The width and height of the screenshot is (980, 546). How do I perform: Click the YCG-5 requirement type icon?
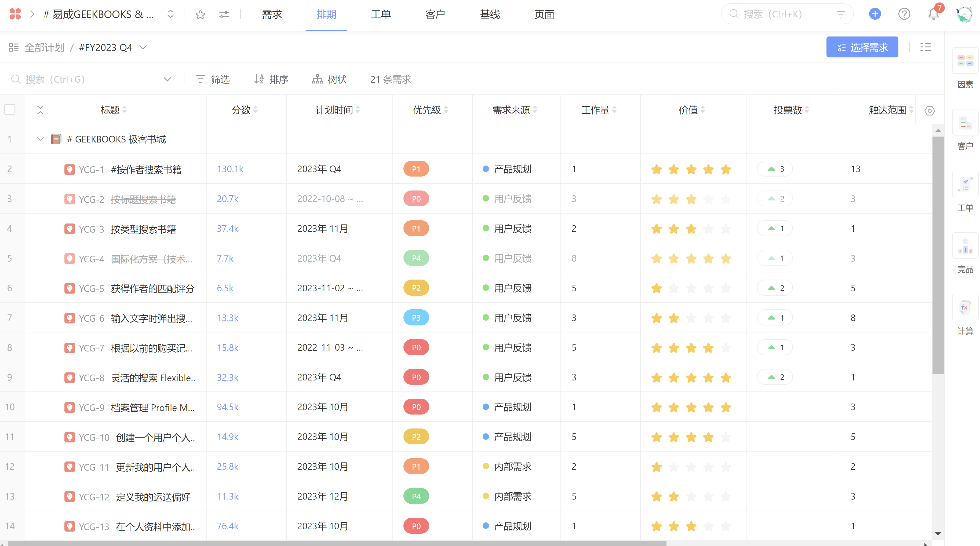coord(69,288)
